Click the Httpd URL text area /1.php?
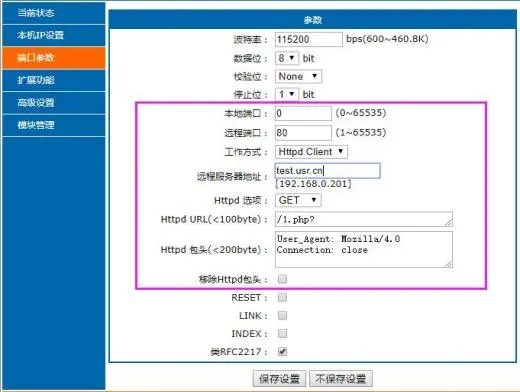Screen dimensions: 520x392 click(x=364, y=219)
